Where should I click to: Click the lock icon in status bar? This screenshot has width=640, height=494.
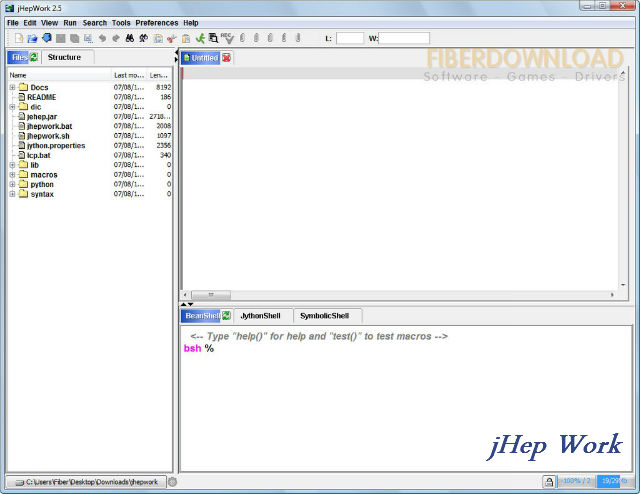click(549, 482)
